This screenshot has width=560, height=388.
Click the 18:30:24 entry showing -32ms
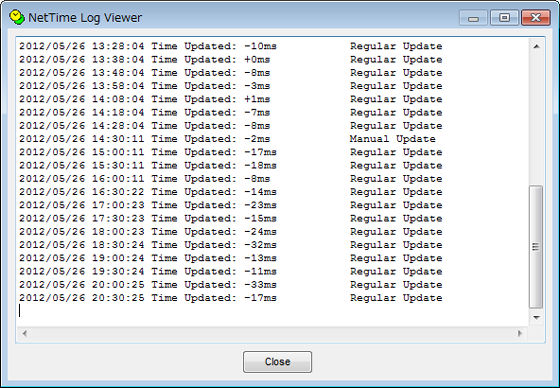[231, 245]
